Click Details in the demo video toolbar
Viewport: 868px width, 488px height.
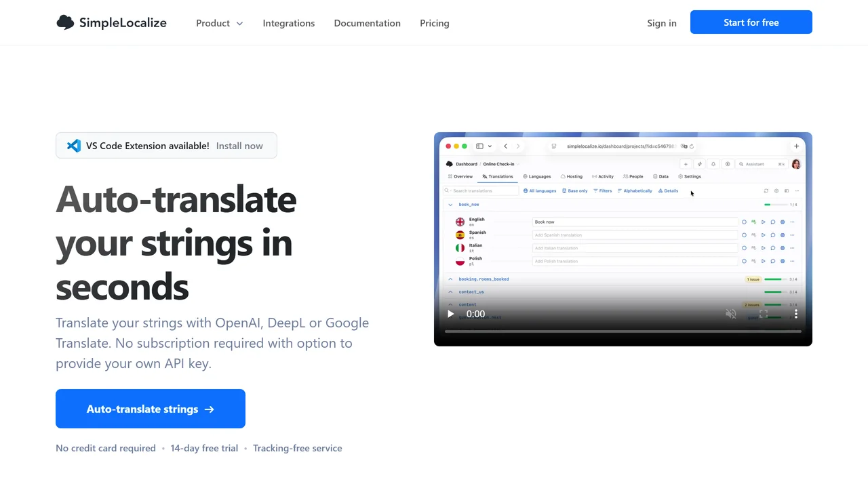[x=669, y=190]
